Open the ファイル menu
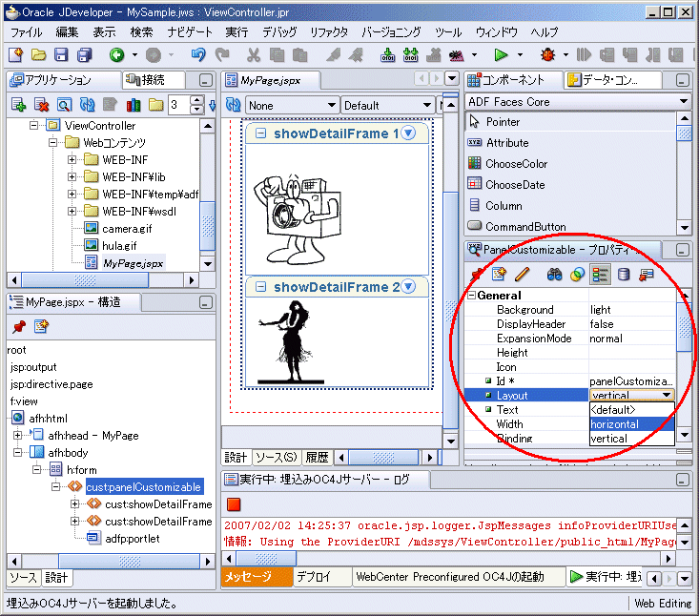The height and width of the screenshot is (616, 699). [x=27, y=32]
